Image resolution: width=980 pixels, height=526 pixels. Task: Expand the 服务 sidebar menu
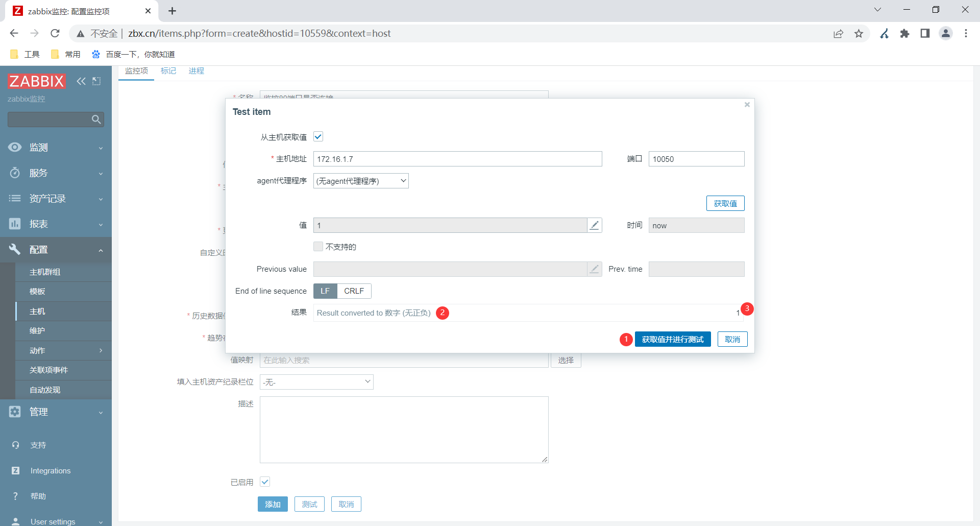click(56, 173)
